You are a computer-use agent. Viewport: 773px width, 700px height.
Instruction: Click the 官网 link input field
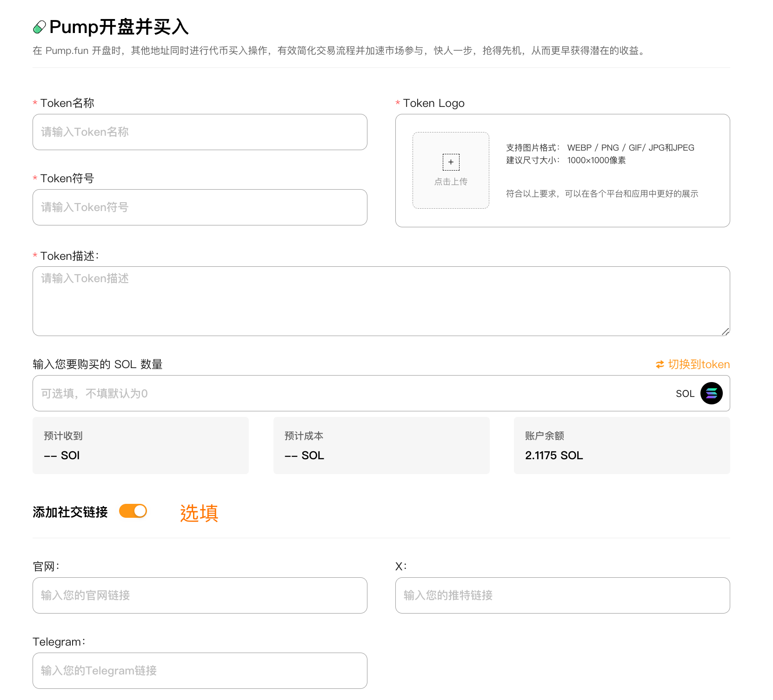(200, 595)
